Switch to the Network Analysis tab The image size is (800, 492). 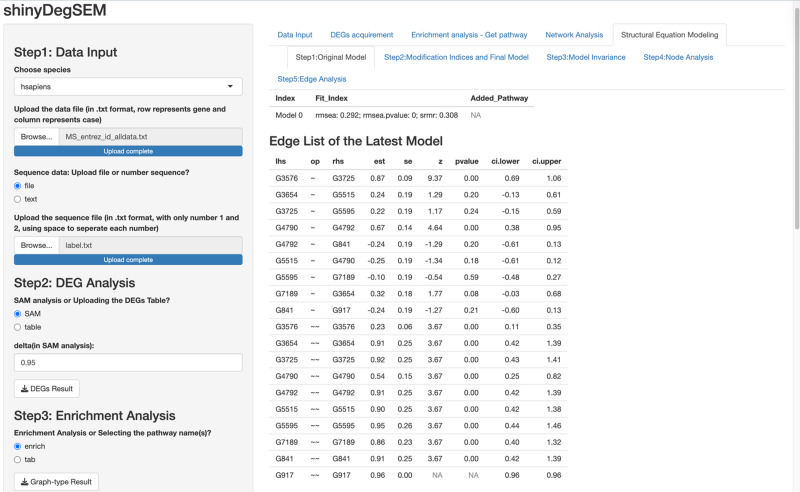(x=574, y=35)
